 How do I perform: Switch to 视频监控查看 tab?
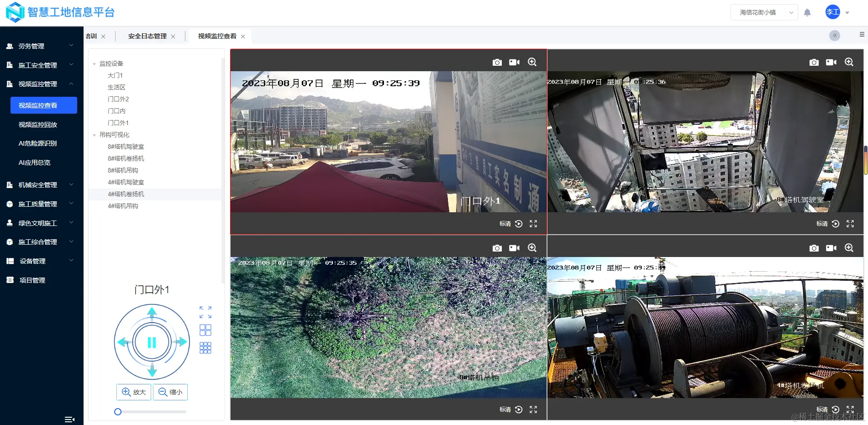click(217, 36)
